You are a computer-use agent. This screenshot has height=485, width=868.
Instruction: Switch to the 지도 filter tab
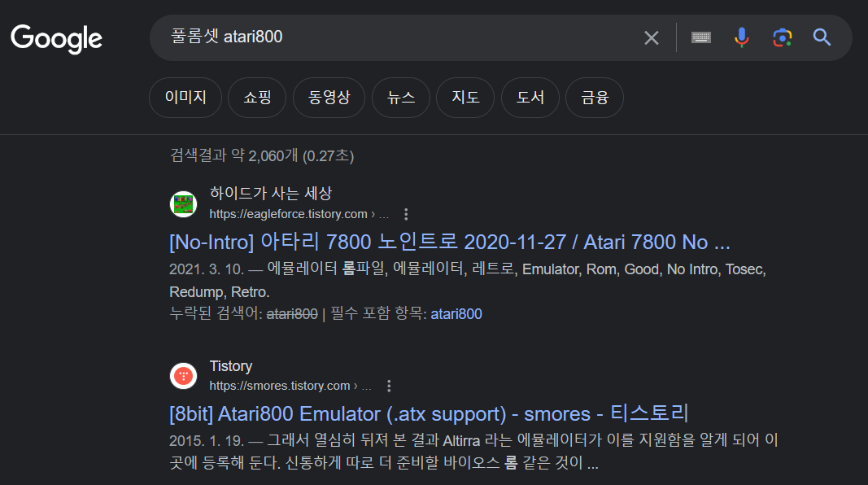(x=465, y=98)
